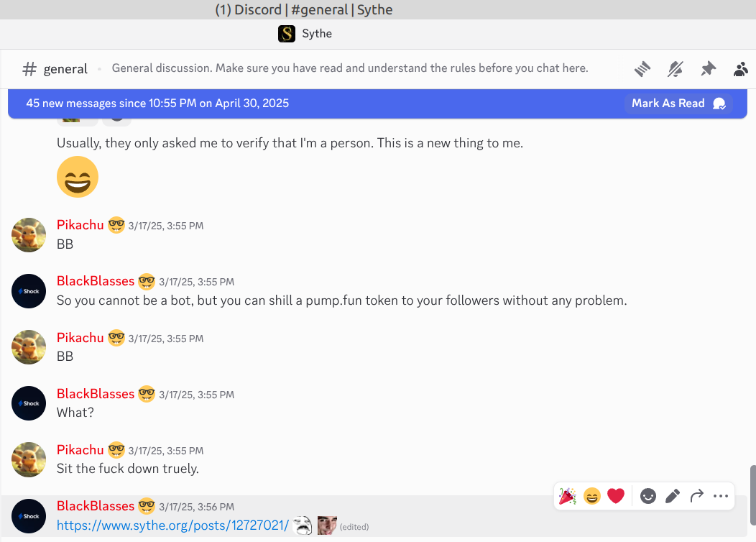This screenshot has height=542, width=756.
Task: Open the Threads icon in channel header
Action: click(x=642, y=69)
